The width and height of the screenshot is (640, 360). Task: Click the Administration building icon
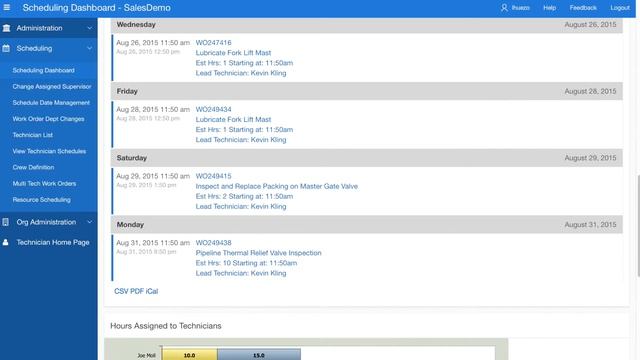(x=6, y=28)
